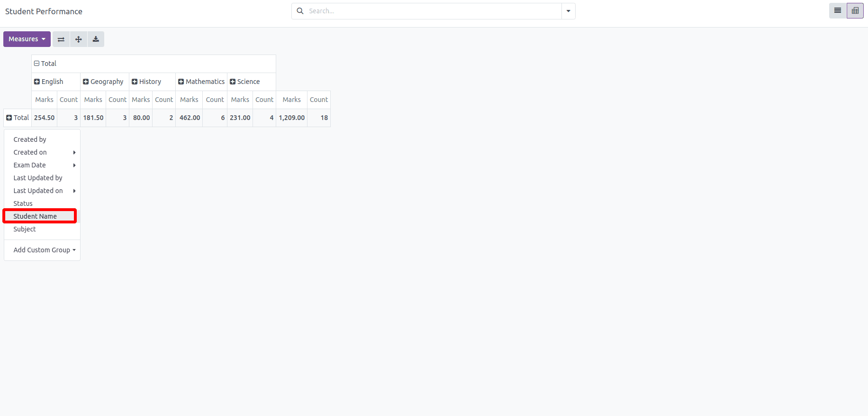Viewport: 868px width, 416px height.
Task: Expand the Total row header
Action: pos(18,118)
